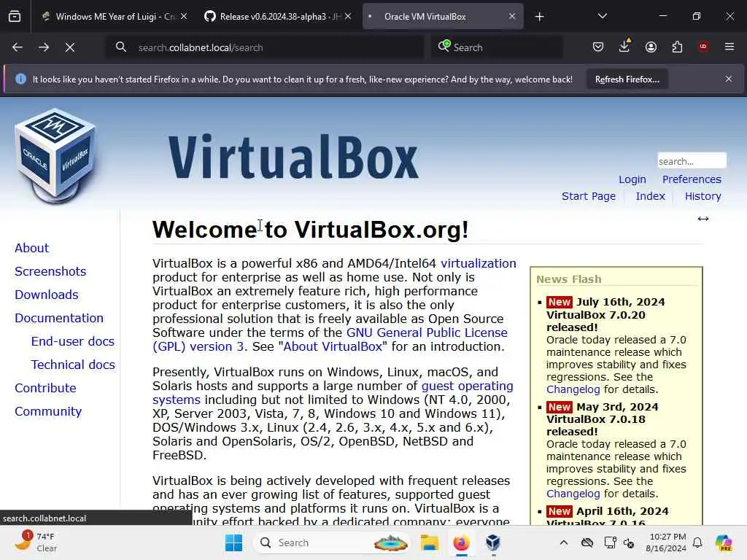The width and height of the screenshot is (747, 560).
Task: Click the VirtualBox taskbar icon
Action: click(x=493, y=542)
